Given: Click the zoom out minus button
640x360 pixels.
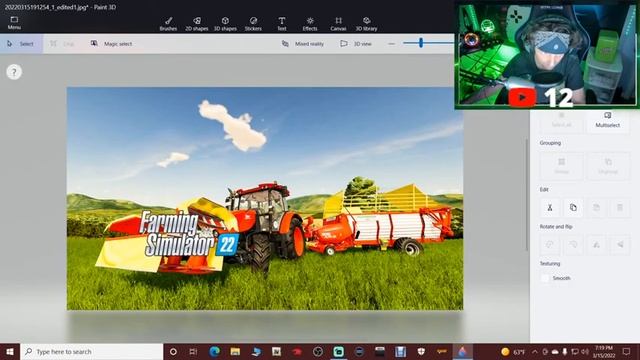Looking at the screenshot, I should point(391,44).
